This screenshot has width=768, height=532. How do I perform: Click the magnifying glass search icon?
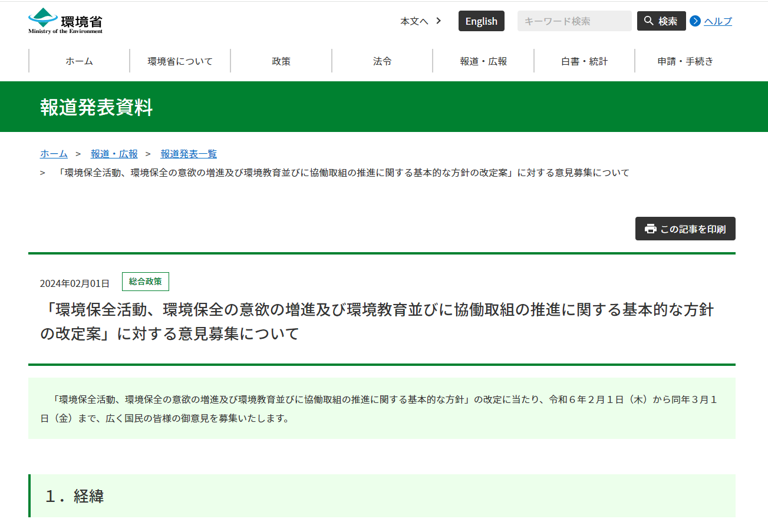click(x=648, y=21)
